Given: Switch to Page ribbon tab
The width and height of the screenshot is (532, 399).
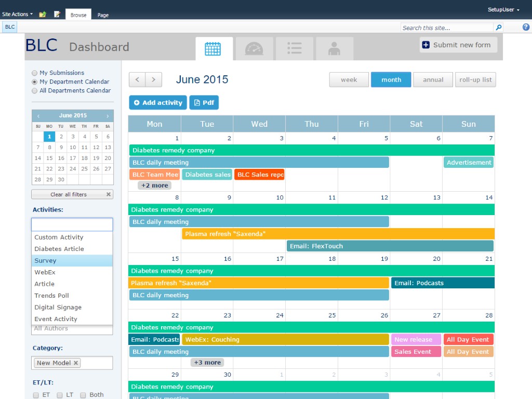Looking at the screenshot, I should click(x=103, y=15).
